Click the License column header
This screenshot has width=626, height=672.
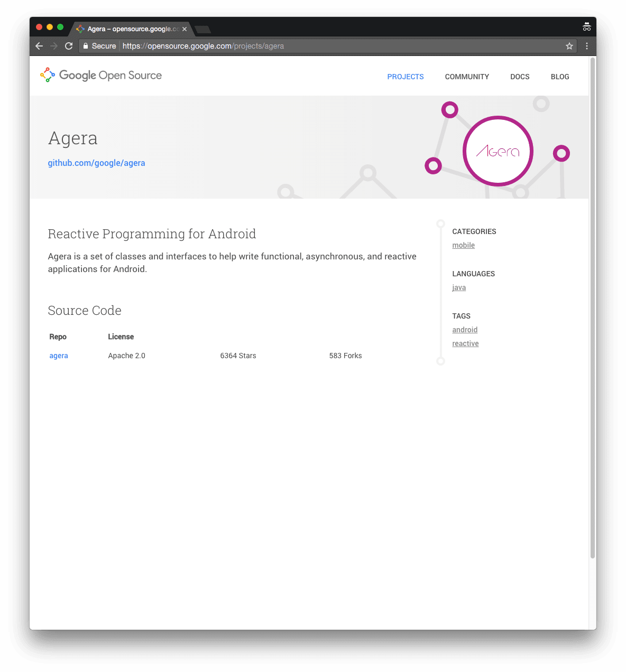point(121,337)
